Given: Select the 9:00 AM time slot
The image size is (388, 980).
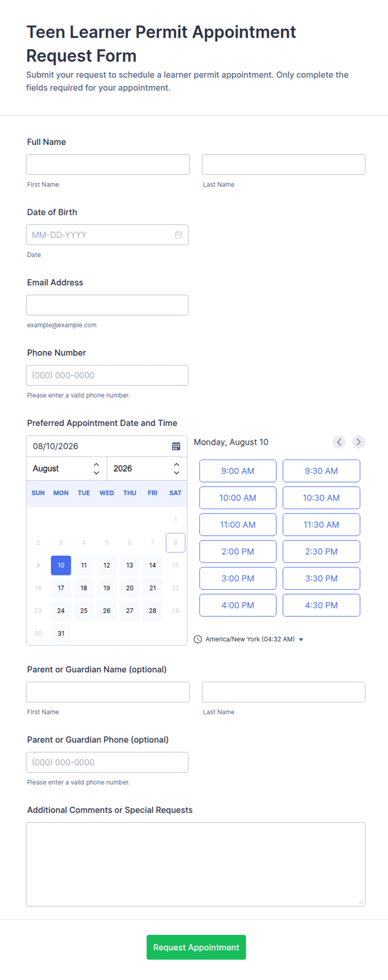Looking at the screenshot, I should 238,471.
